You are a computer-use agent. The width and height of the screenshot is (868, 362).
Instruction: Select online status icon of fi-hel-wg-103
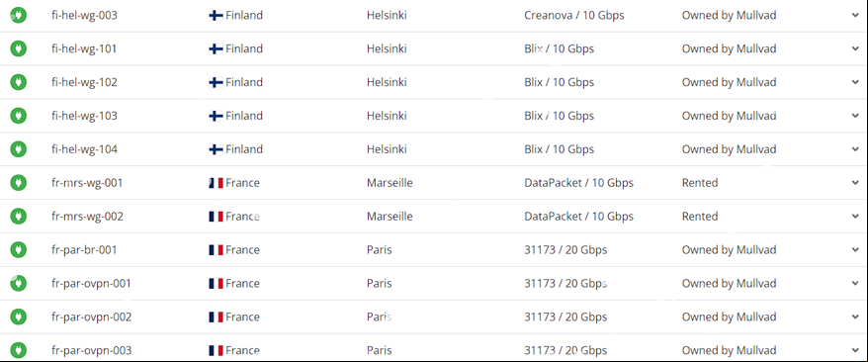click(x=18, y=116)
